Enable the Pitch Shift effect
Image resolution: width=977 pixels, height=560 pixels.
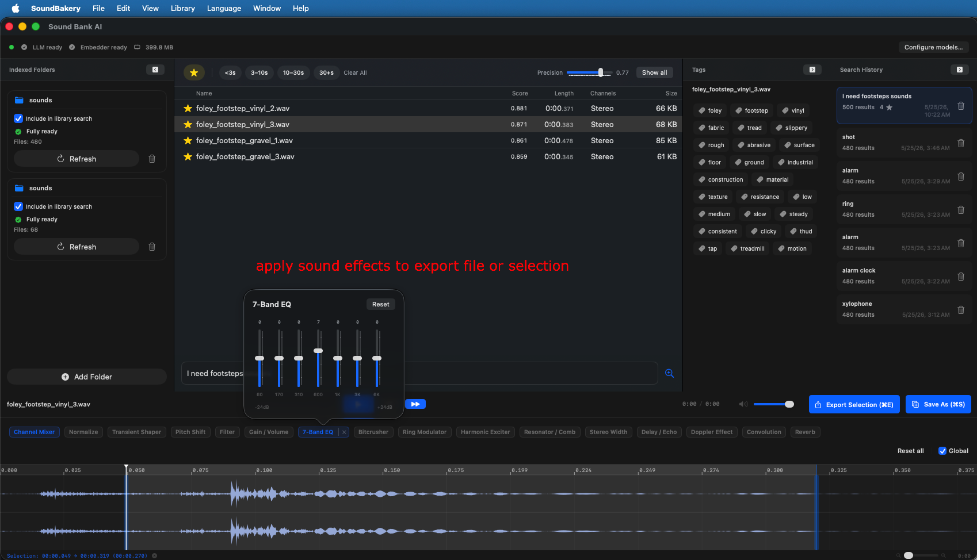(190, 432)
